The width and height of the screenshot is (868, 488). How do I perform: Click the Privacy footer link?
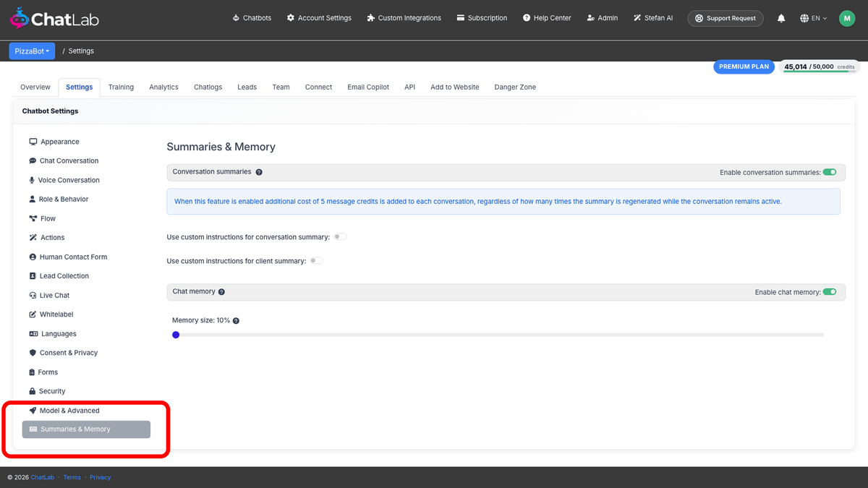(x=101, y=477)
